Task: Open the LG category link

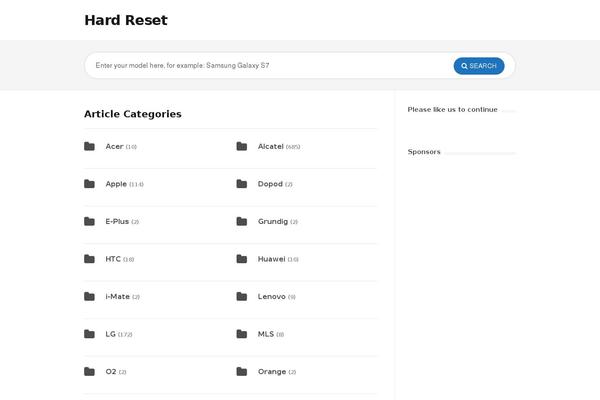Action: pos(111,334)
